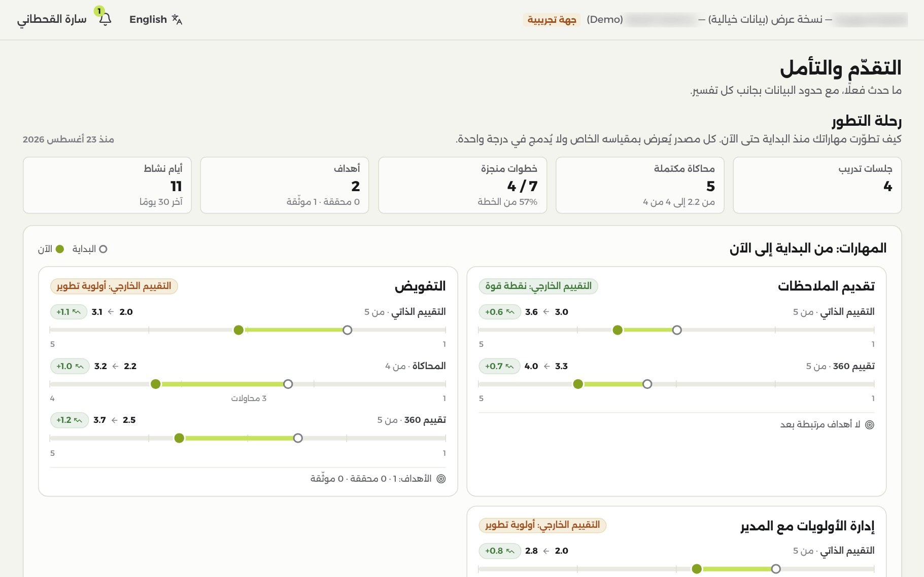The height and width of the screenshot is (577, 924).
Task: Click the +0.6 trend badge
Action: tap(499, 312)
